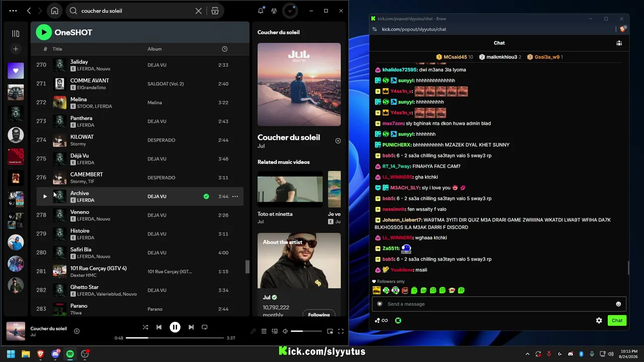
Task: Click the Spotify search input field
Action: (136, 11)
